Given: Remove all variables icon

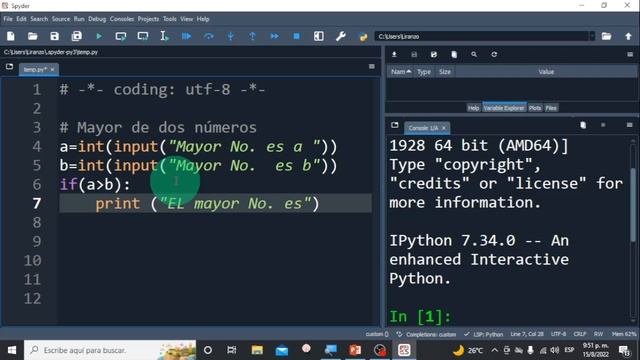Looking at the screenshot, I should (x=454, y=54).
